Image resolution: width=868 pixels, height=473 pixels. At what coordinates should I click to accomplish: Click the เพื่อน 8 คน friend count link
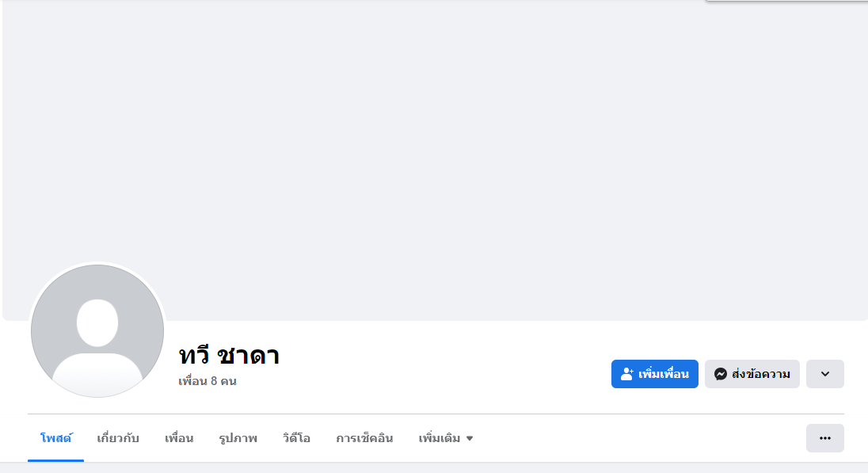point(207,381)
